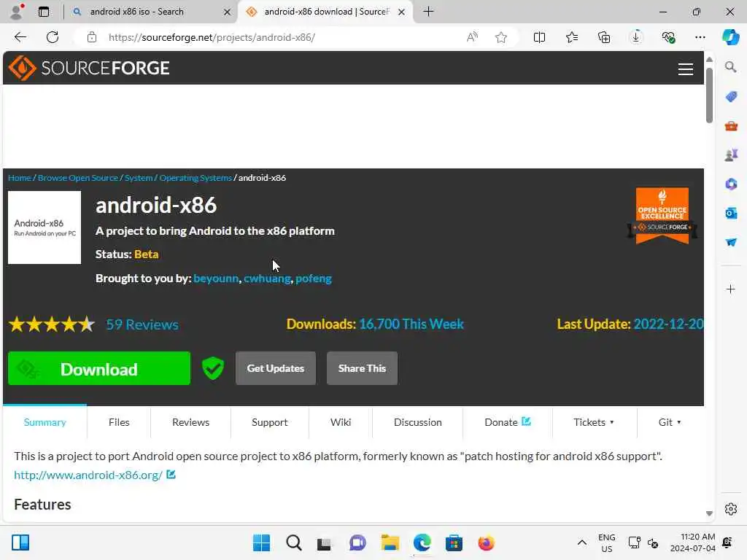The width and height of the screenshot is (747, 560).
Task: Enable Read aloud in address bar
Action: (x=472, y=37)
